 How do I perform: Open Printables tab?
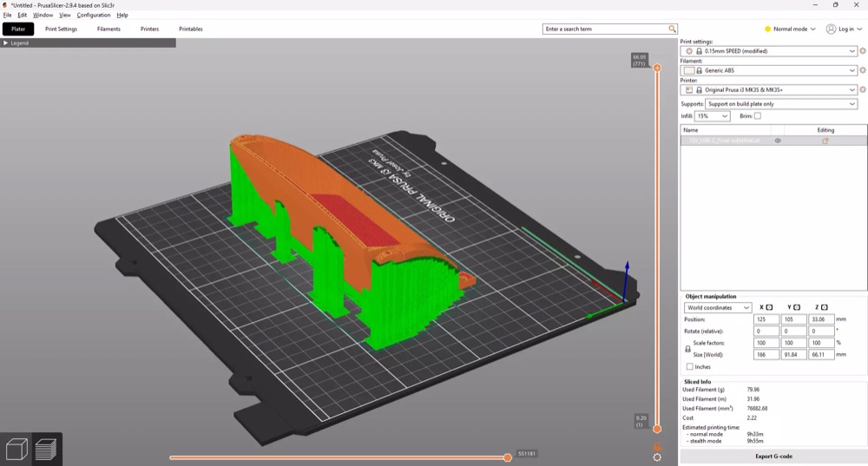pyautogui.click(x=190, y=29)
